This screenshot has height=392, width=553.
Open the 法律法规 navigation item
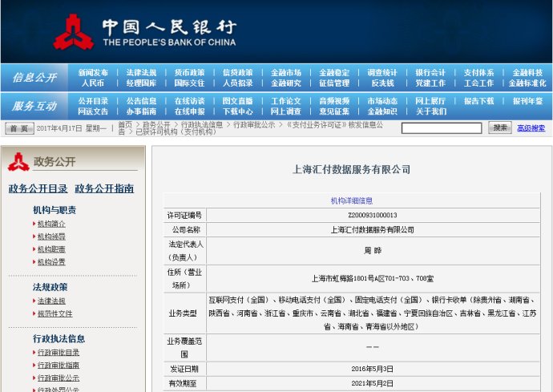(x=141, y=73)
